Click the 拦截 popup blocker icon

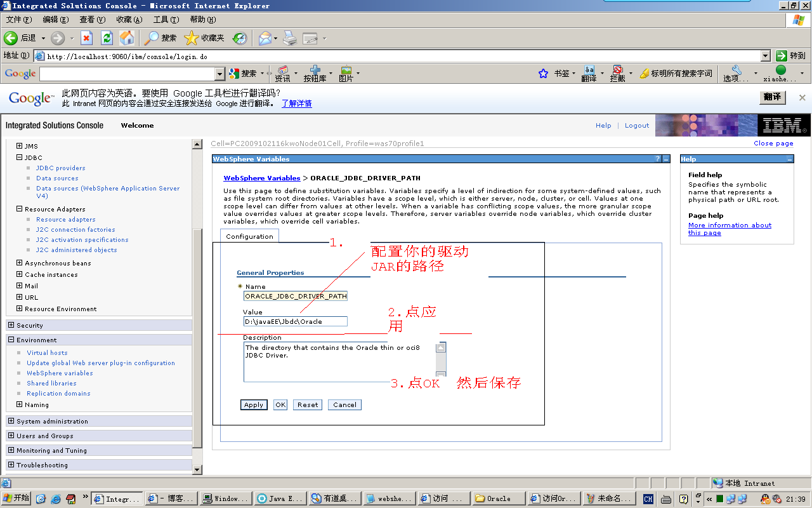coord(617,73)
